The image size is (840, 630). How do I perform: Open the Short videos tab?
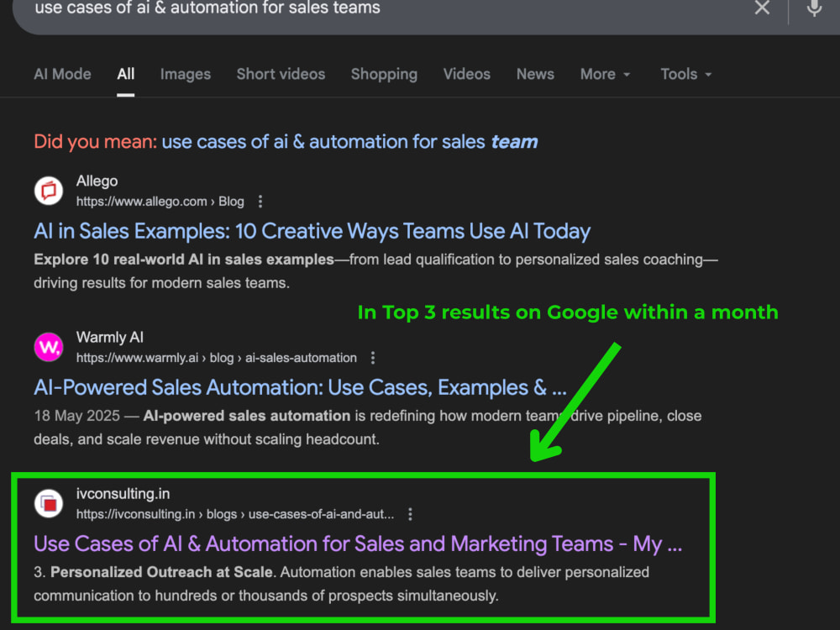[281, 74]
